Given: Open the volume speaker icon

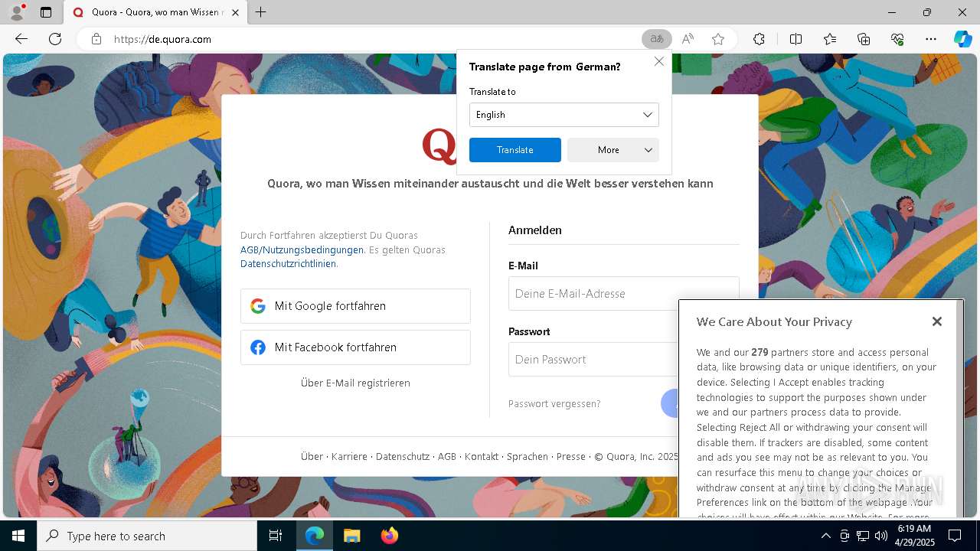Looking at the screenshot, I should [x=881, y=536].
